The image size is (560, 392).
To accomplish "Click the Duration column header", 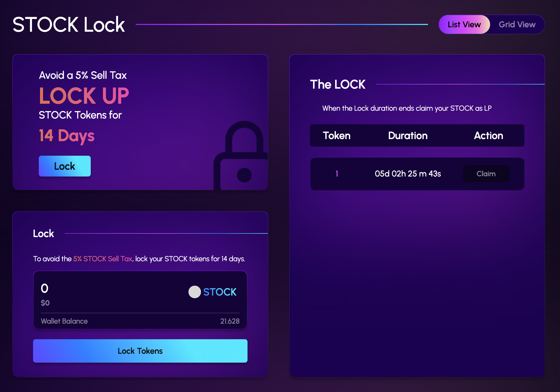I will pyautogui.click(x=408, y=135).
